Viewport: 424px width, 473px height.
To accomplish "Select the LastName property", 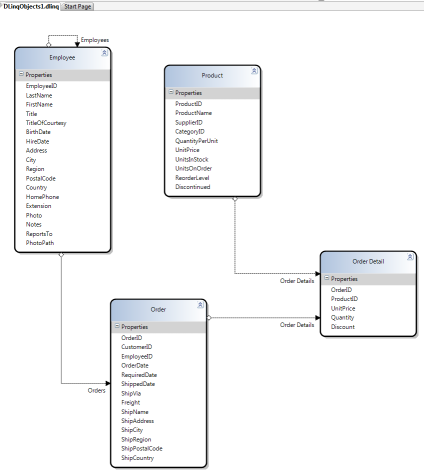I will tap(39, 95).
